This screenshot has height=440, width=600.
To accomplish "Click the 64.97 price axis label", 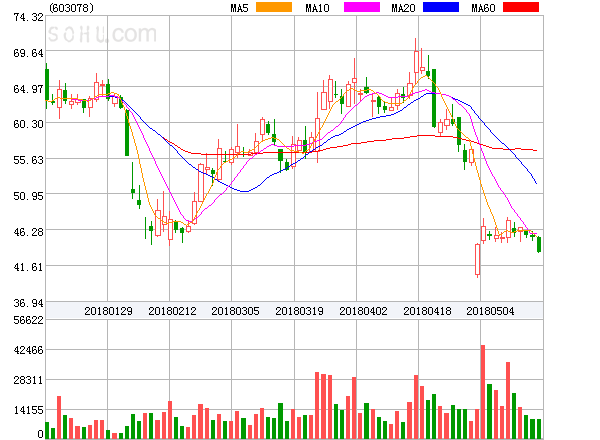I will (28, 89).
